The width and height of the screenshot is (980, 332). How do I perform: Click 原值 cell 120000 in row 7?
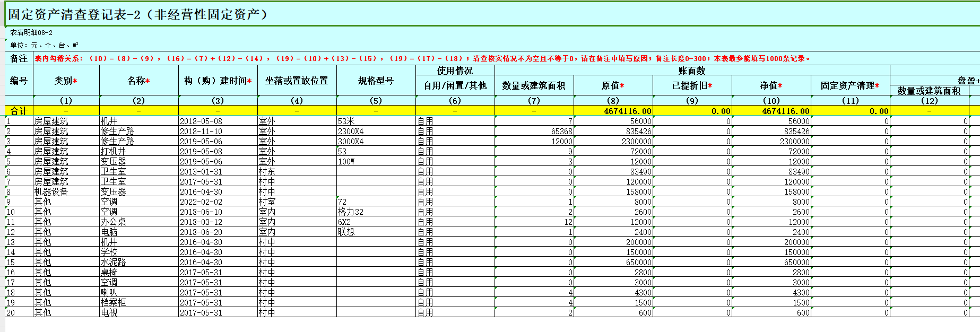coord(613,181)
